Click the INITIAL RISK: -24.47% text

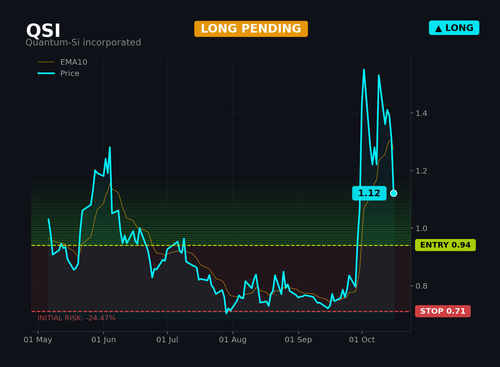[x=76, y=318]
